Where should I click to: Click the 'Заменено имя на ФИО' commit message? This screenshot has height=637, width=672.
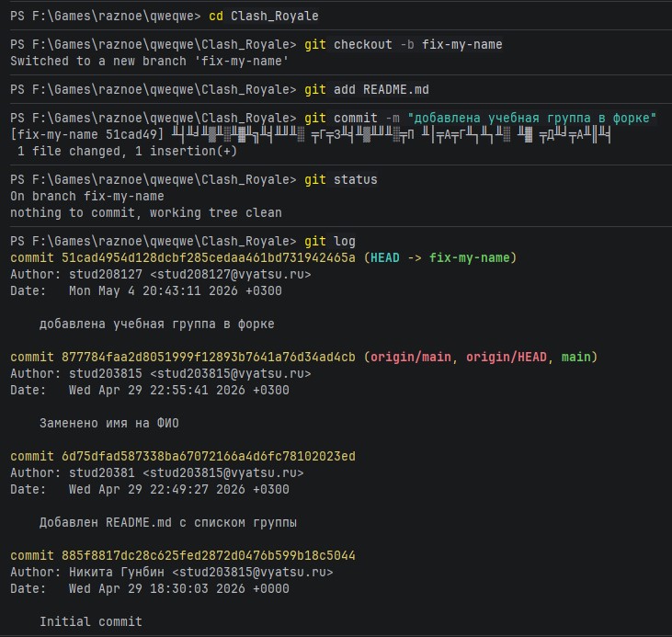coord(109,424)
